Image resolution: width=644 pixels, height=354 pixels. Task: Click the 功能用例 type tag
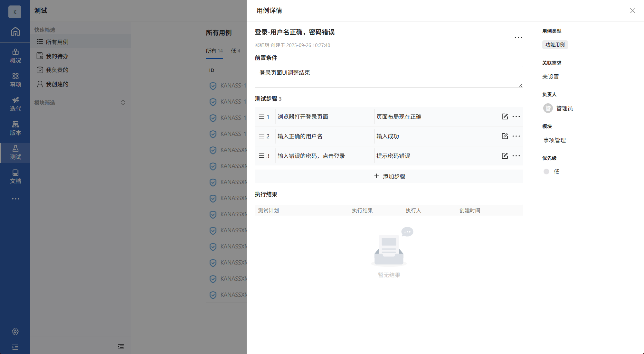click(x=555, y=45)
